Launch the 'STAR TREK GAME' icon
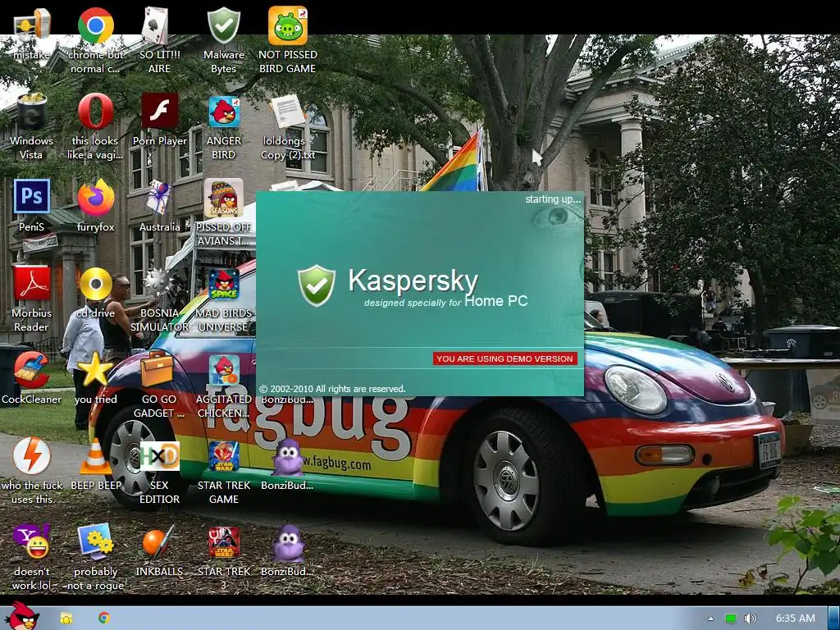This screenshot has height=630, width=840. tap(223, 456)
